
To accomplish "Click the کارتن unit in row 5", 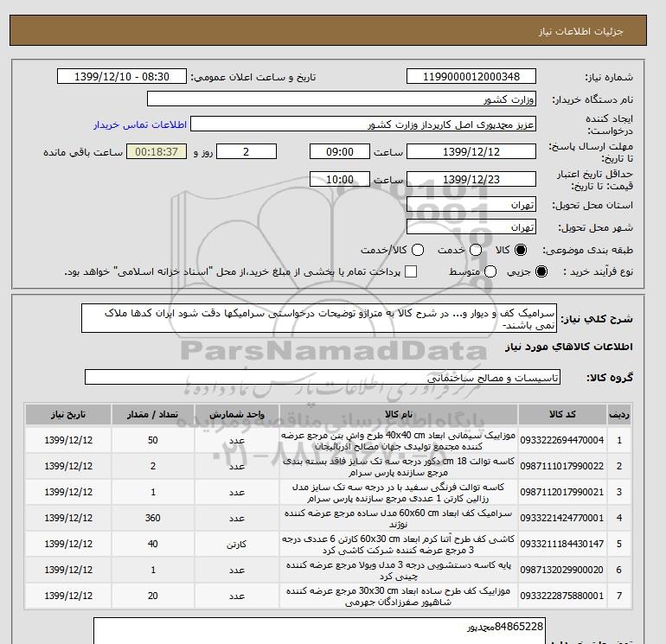I will coord(237,545).
